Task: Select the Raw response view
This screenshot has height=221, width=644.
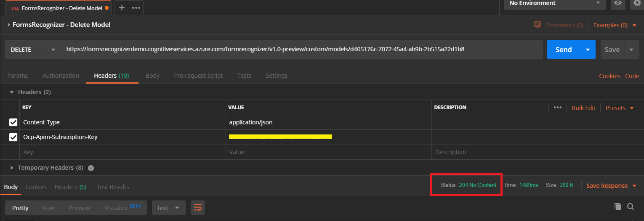Action: 48,208
